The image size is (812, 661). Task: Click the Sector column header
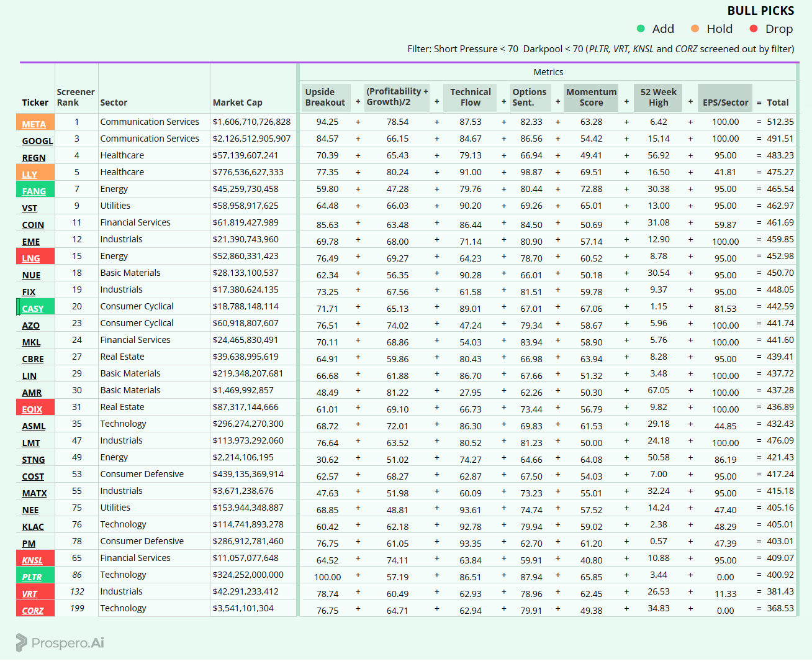(x=114, y=103)
